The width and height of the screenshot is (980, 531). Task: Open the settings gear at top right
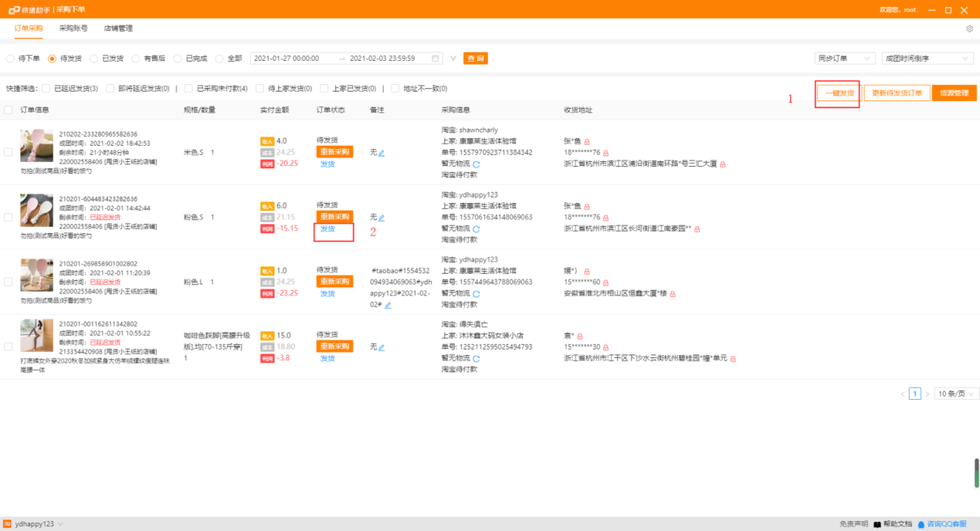point(971,27)
